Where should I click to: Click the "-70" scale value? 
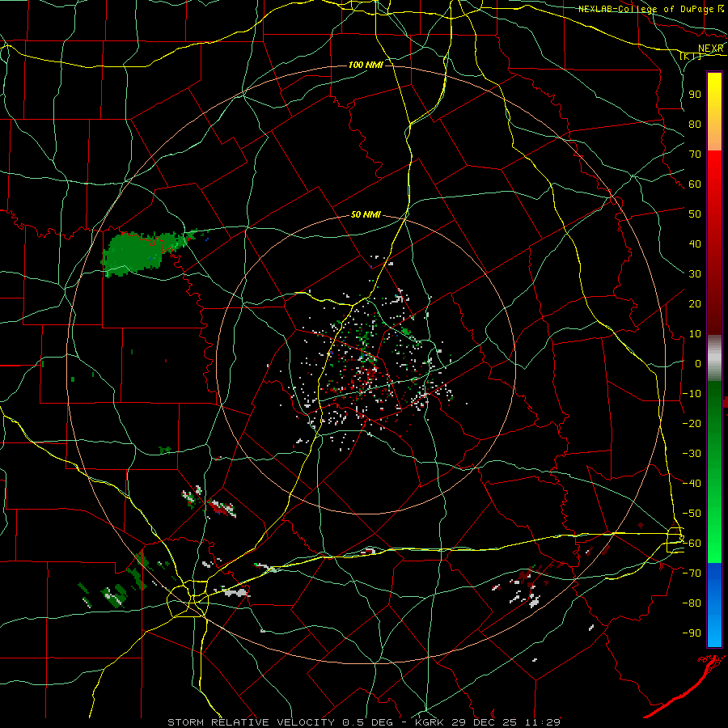coord(692,574)
